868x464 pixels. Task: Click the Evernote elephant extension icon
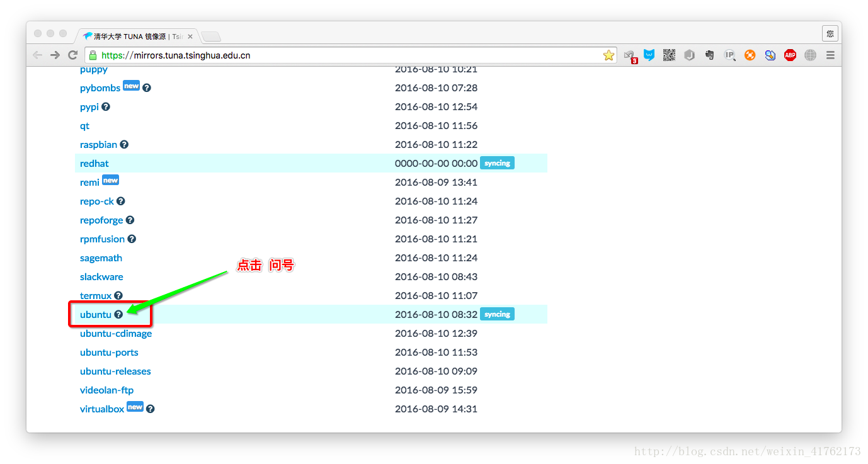709,55
